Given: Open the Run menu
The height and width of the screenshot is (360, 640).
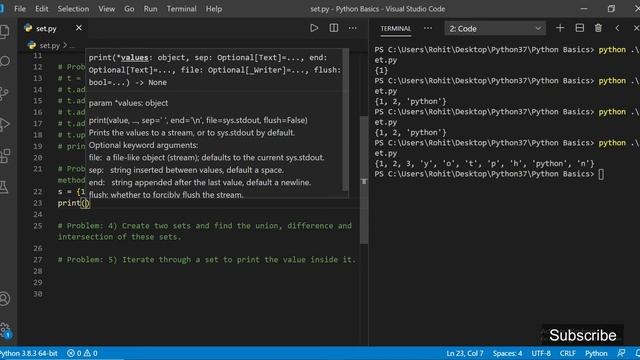Looking at the screenshot, I should [150, 9].
